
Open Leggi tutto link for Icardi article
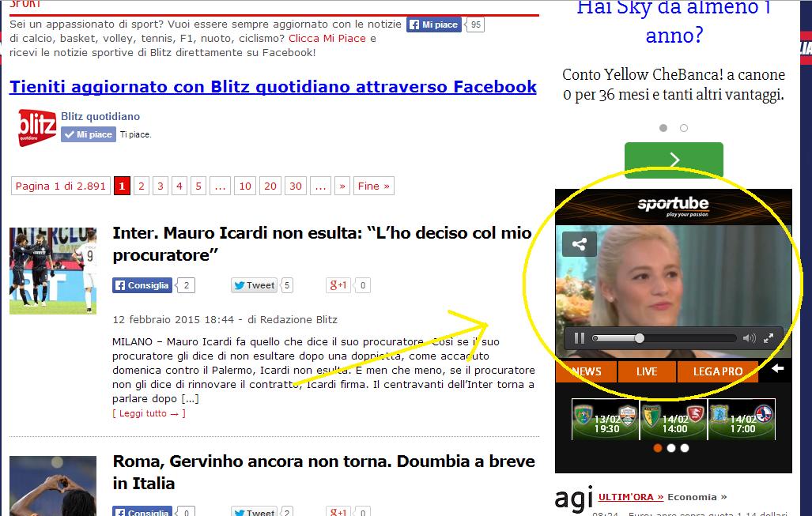pos(149,413)
